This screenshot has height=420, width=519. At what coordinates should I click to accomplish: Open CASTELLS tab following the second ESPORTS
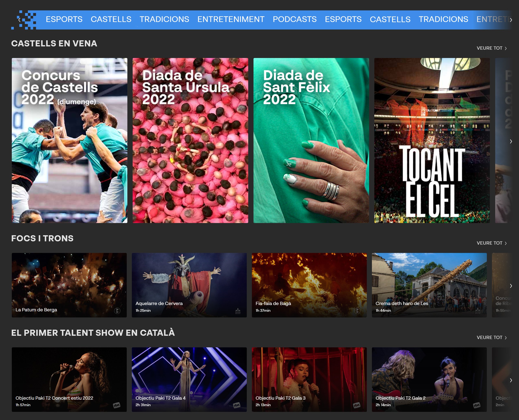pos(390,19)
